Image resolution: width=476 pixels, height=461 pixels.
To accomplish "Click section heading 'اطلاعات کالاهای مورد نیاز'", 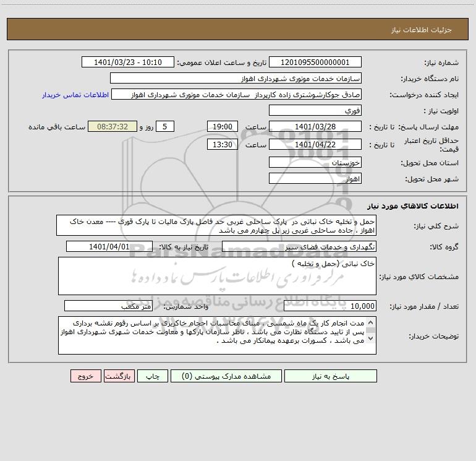I will coord(413,206).
